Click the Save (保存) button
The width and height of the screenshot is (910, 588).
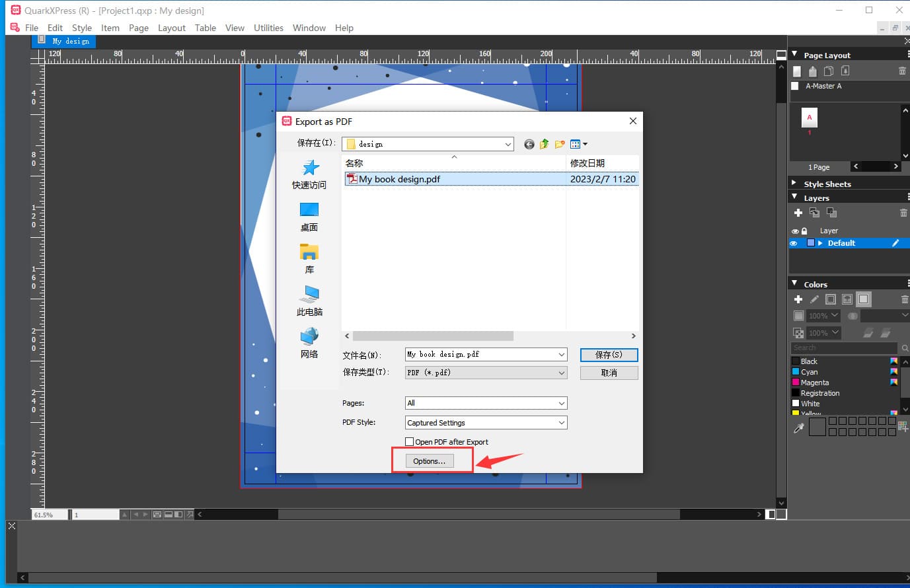click(x=609, y=355)
